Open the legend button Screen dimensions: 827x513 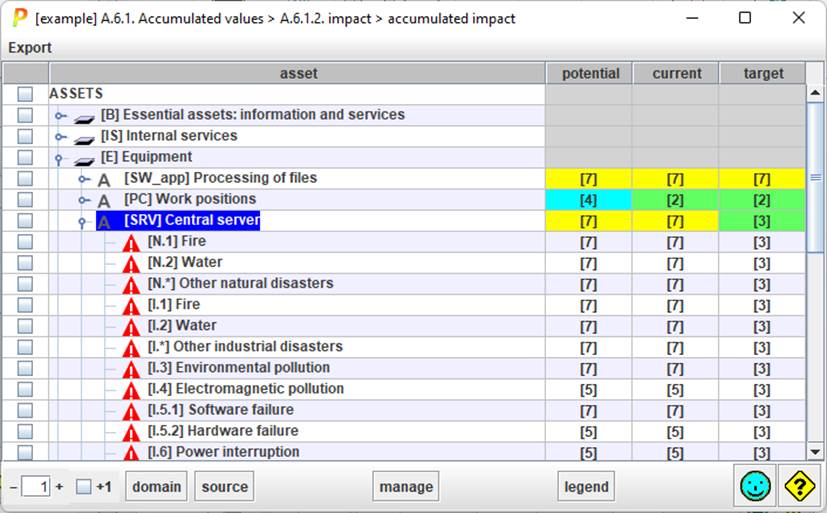click(x=586, y=486)
